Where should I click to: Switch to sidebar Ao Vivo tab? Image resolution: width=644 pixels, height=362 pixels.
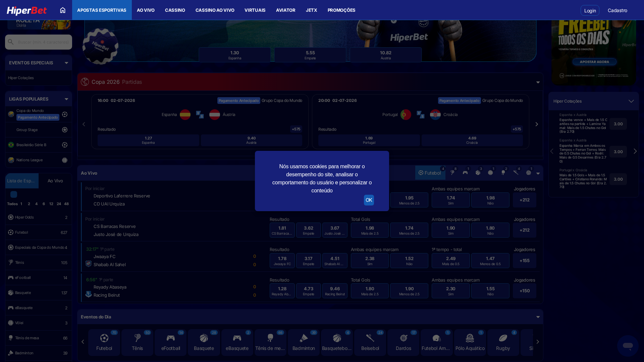[x=55, y=181]
